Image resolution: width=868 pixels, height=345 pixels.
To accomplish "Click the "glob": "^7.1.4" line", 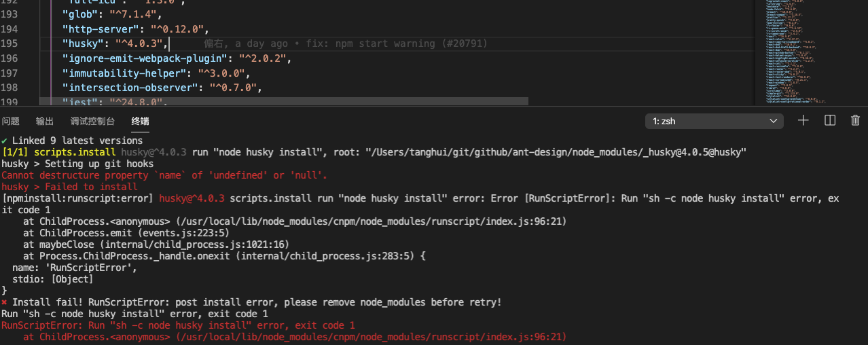I will pyautogui.click(x=111, y=14).
